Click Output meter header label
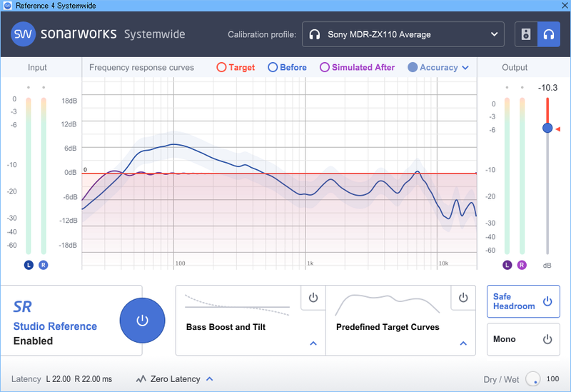The image size is (571, 392). coord(515,67)
